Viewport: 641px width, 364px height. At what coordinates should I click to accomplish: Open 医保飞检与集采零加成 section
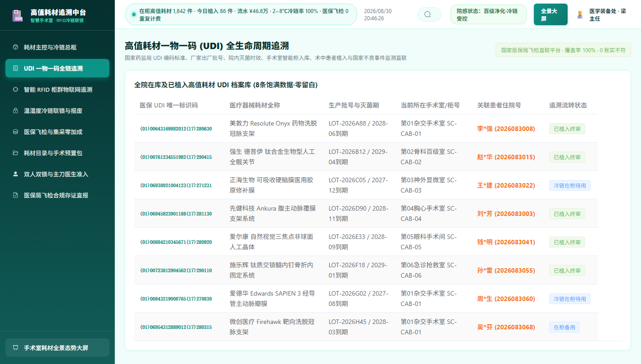pos(57,132)
